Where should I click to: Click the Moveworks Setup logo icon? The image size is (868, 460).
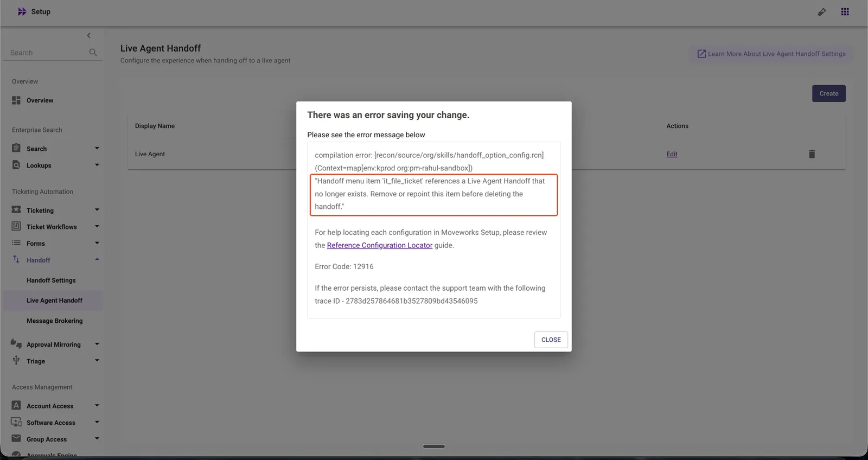pyautogui.click(x=22, y=11)
